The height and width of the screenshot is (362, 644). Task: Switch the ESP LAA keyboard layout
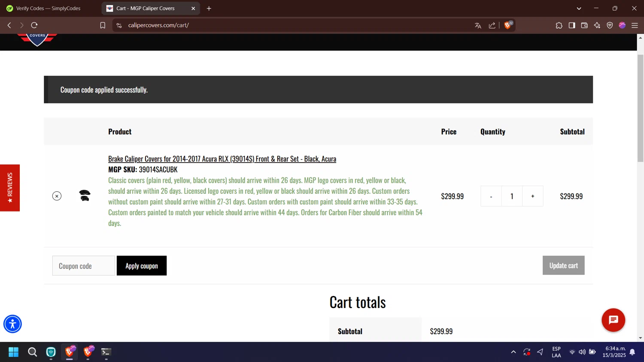tap(556, 352)
